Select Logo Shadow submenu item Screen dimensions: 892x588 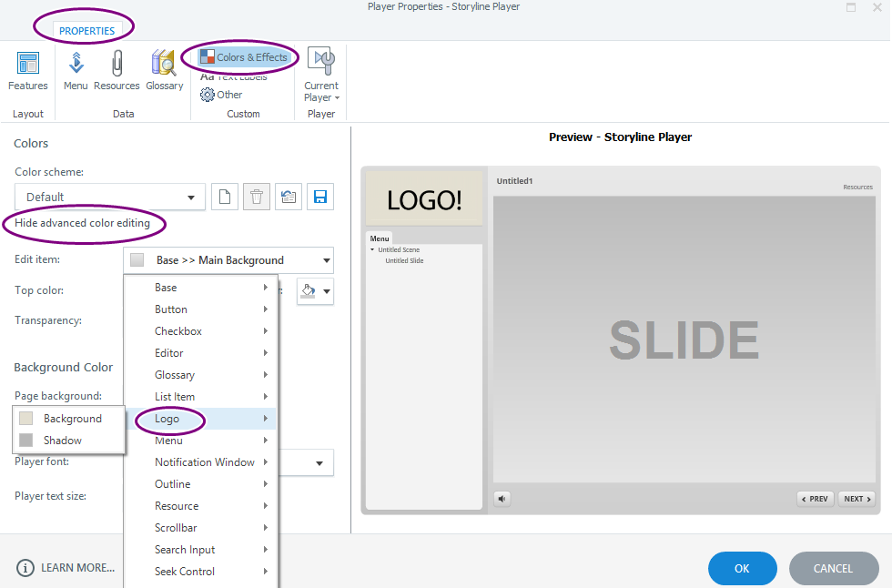(x=68, y=441)
